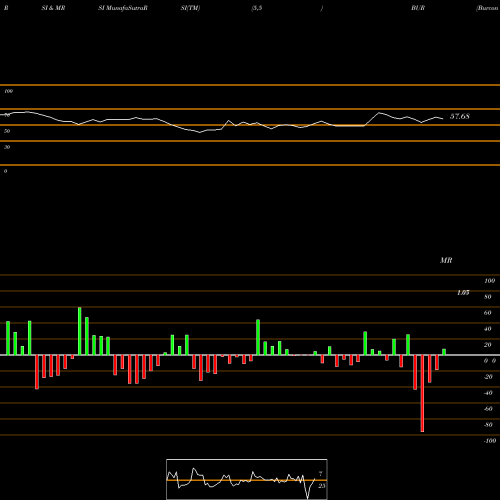
Task: Click the '23' label in mini chart
Action: [322, 486]
